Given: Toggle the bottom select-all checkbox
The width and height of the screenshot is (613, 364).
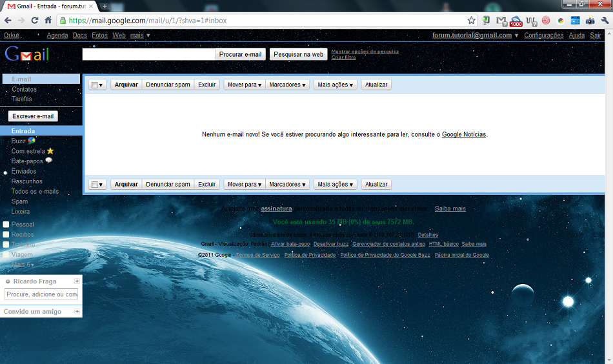Looking at the screenshot, I should [x=94, y=185].
